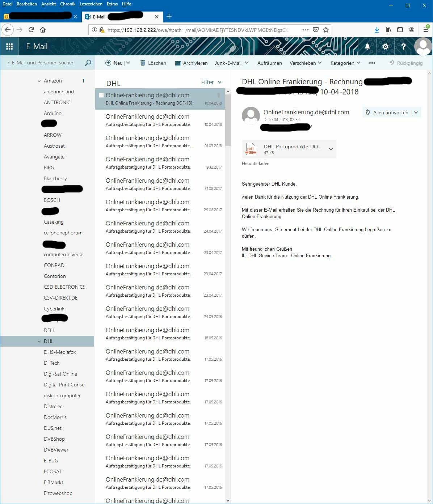This screenshot has height=504, width=433.
Task: Click the sender avatar in the email
Action: pos(251,116)
